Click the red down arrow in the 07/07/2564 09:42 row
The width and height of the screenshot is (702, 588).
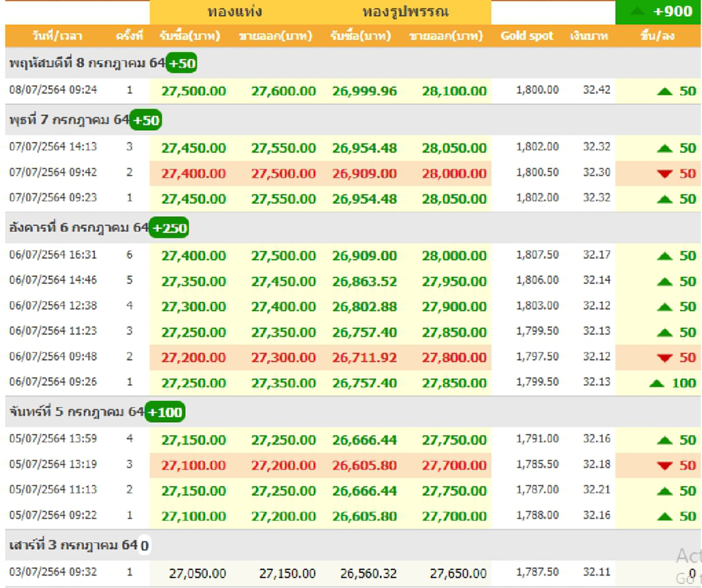pyautogui.click(x=665, y=174)
